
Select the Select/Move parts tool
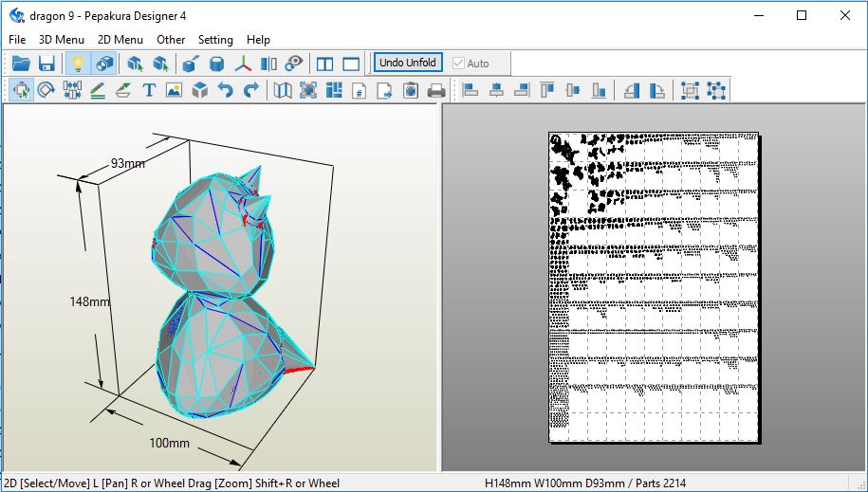point(21,90)
